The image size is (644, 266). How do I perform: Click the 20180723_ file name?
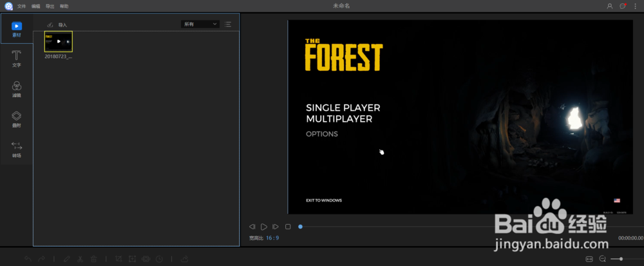tap(59, 57)
